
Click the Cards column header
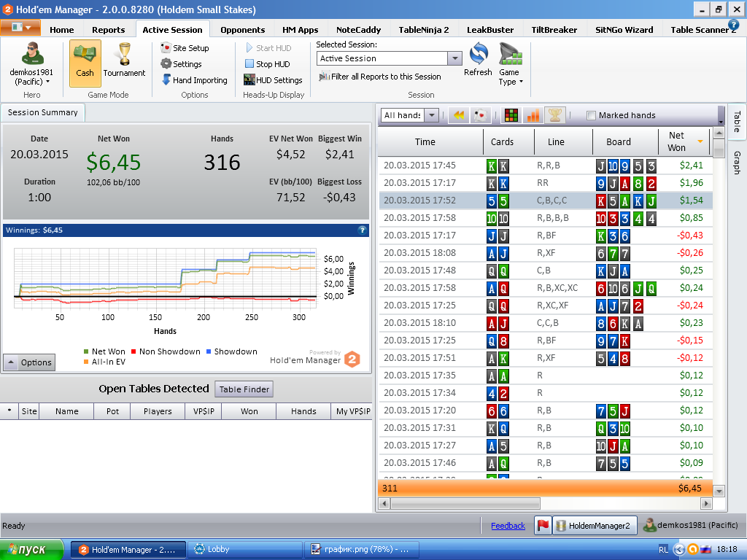click(x=508, y=142)
